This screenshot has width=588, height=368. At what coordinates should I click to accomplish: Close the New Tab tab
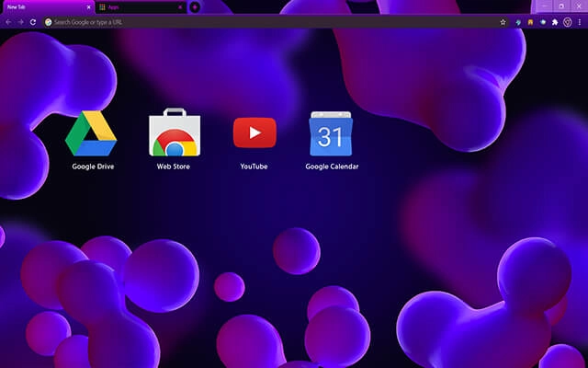point(88,7)
